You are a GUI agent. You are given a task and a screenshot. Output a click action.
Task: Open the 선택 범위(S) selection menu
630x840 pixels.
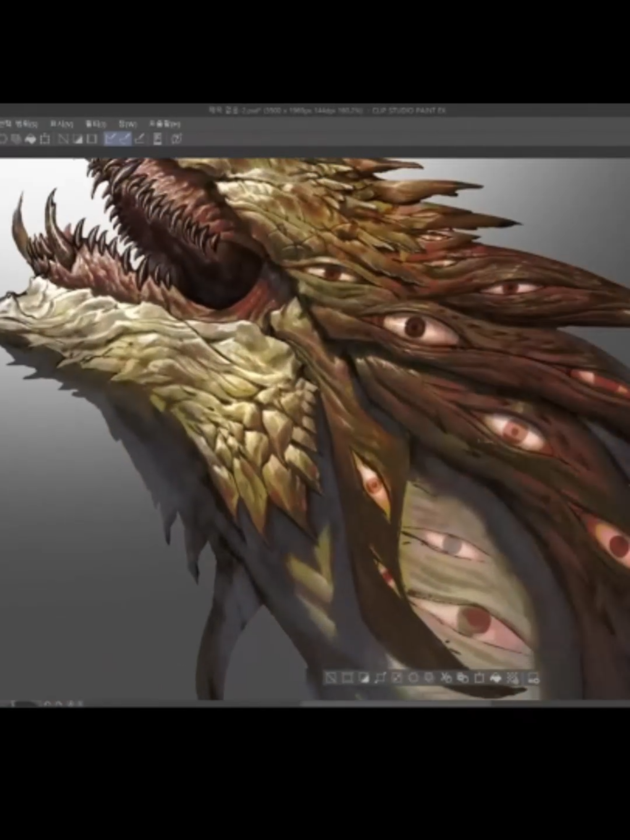(x=19, y=124)
